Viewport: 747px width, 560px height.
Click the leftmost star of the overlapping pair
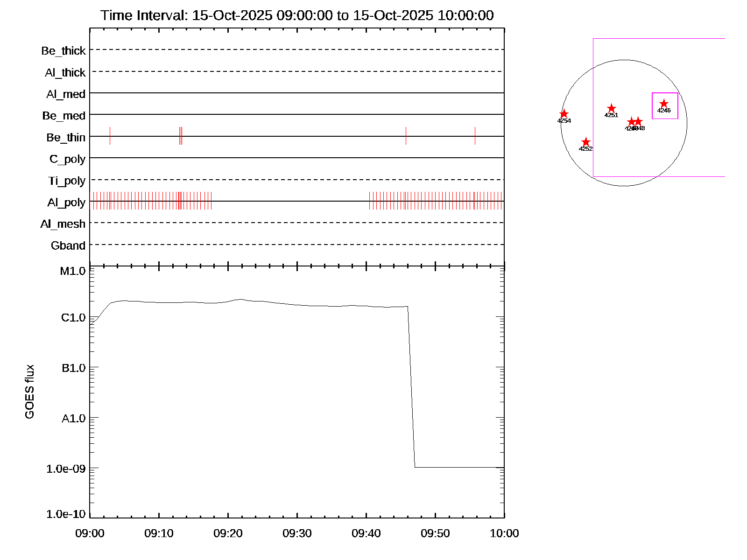[x=631, y=122]
